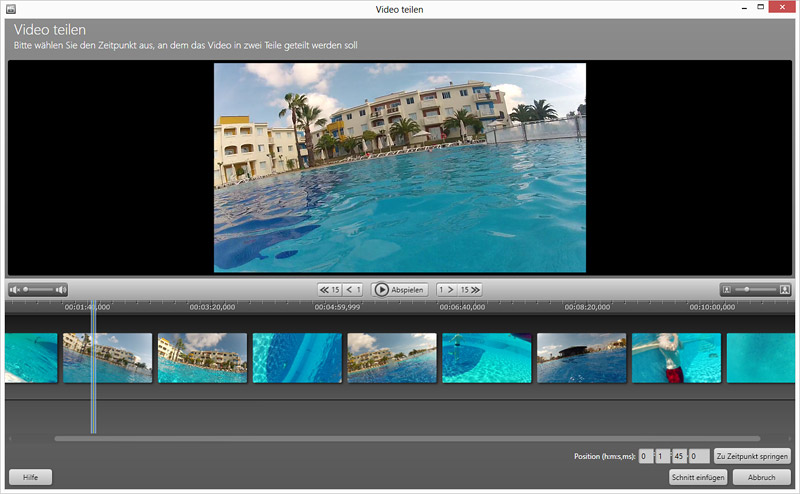This screenshot has height=494, width=800.
Task: Step back 1 frame
Action: pyautogui.click(x=354, y=289)
